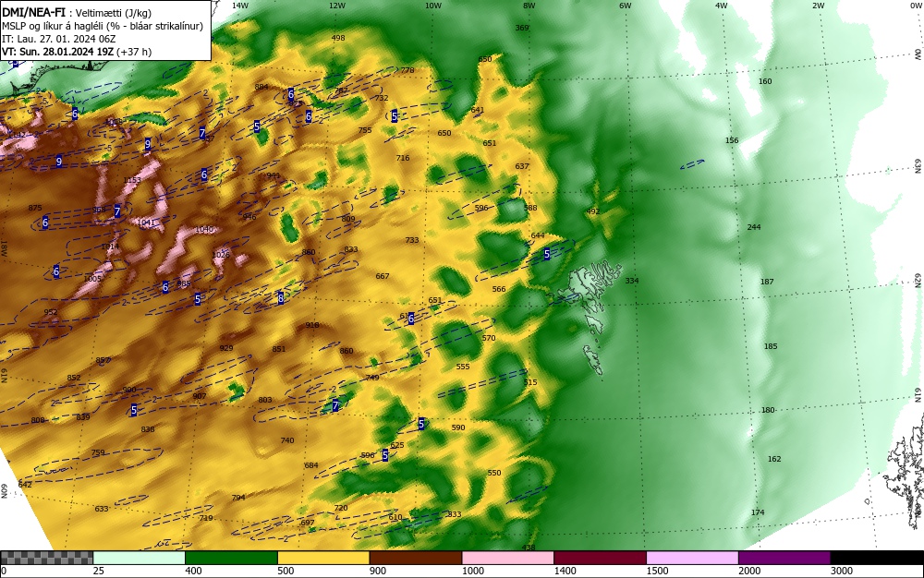Screen dimensions: 924x578
Task: Click the light violet 1500–2000 legend swatch
Action: pyautogui.click(x=692, y=558)
